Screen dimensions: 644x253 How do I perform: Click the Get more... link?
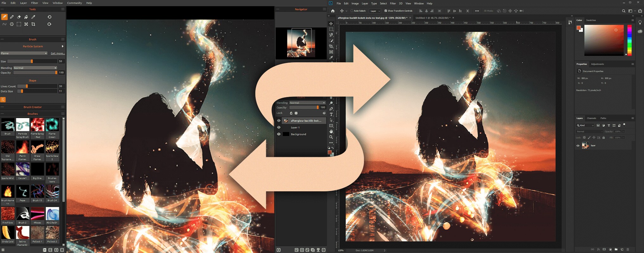pos(58,53)
